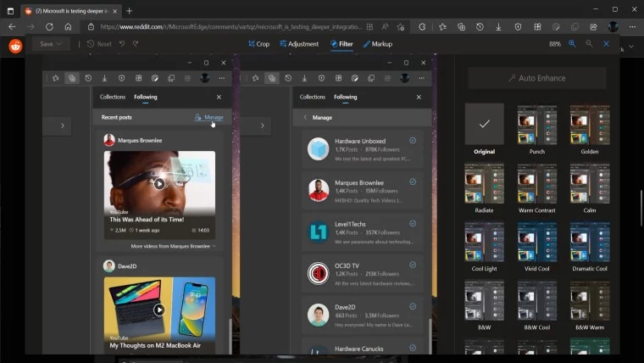Click the zoom out magnifier icon
This screenshot has width=644, height=363.
588,43
